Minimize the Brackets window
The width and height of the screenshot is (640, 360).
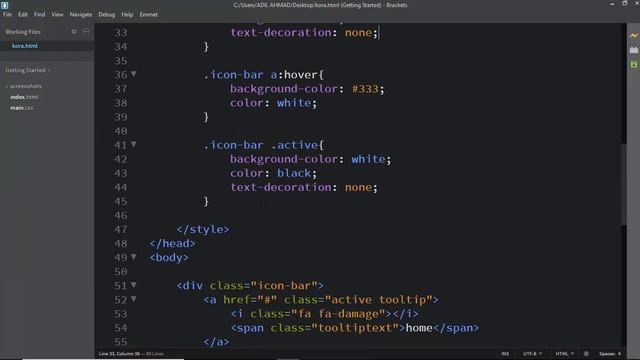click(x=612, y=4)
